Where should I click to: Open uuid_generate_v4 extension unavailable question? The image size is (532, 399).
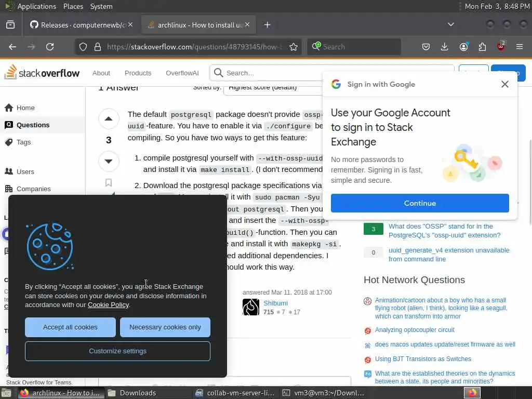[x=449, y=255]
